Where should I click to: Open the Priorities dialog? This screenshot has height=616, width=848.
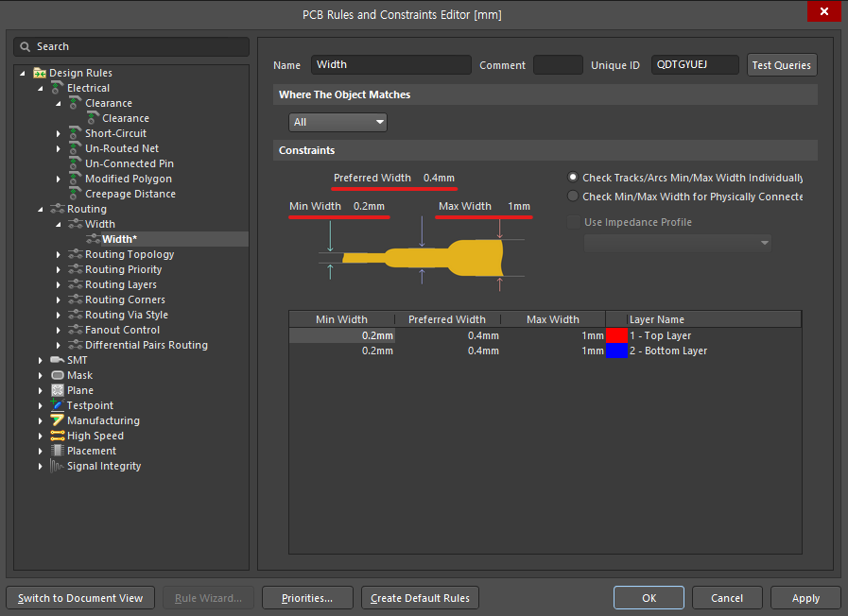pos(307,598)
